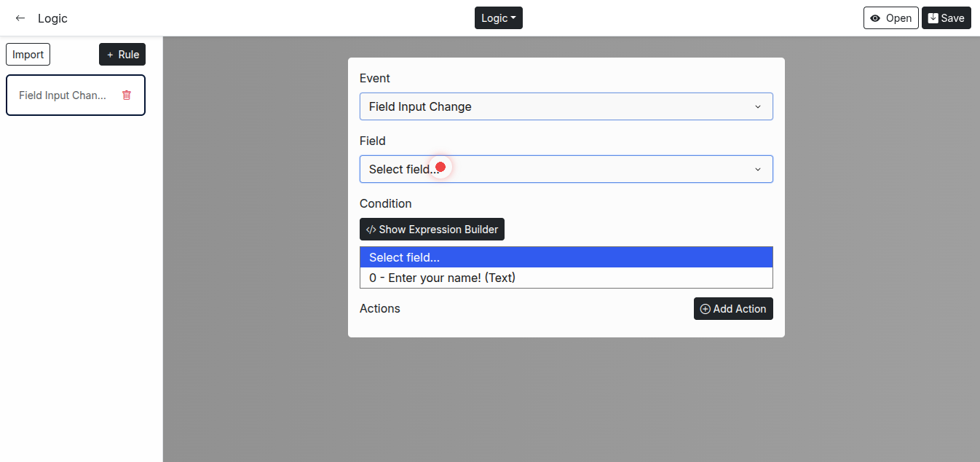This screenshot has height=462, width=980.
Task: Select the 'Field Input Chan...' rule in sidebar
Action: 63,95
